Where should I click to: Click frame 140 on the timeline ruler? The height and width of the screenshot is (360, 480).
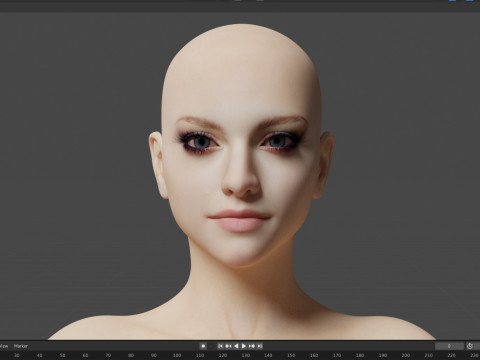[268, 356]
